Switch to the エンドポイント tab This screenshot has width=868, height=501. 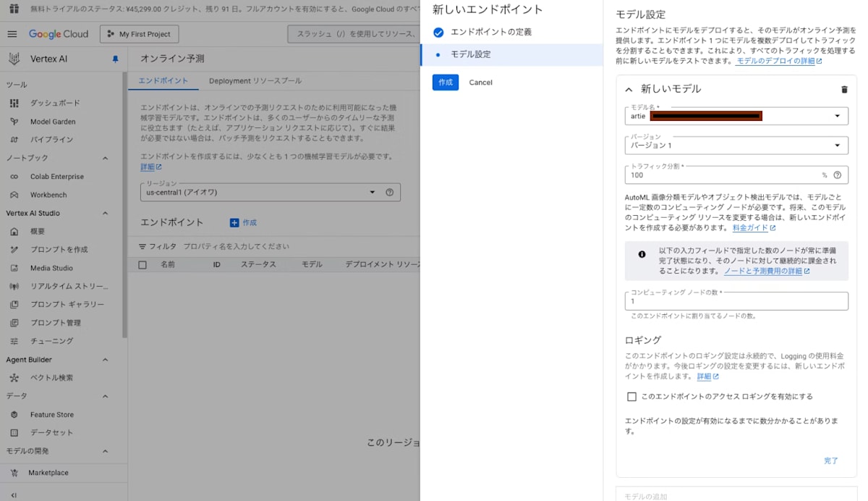(x=163, y=81)
